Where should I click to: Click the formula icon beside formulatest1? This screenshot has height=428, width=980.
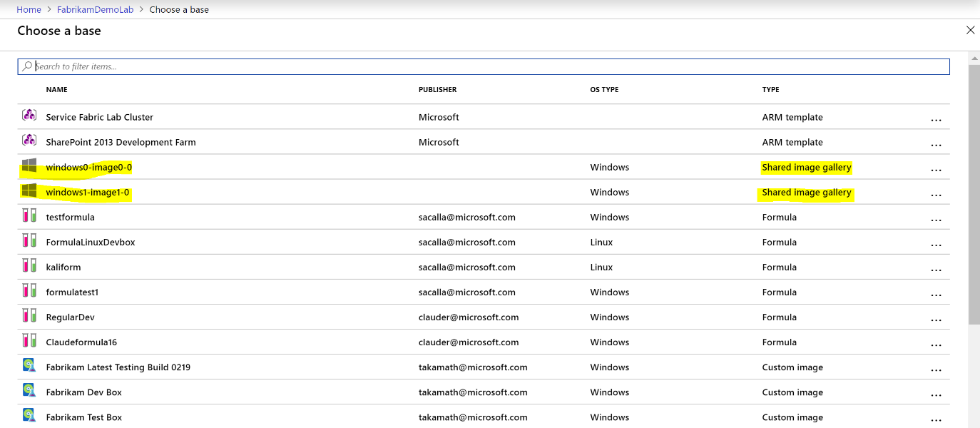tap(29, 290)
